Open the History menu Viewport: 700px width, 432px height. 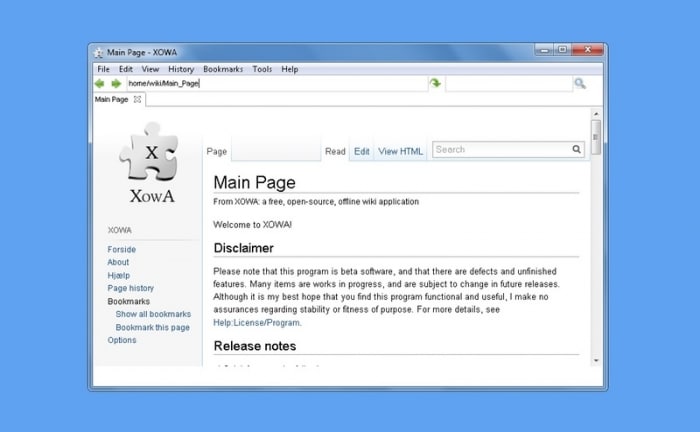[181, 69]
